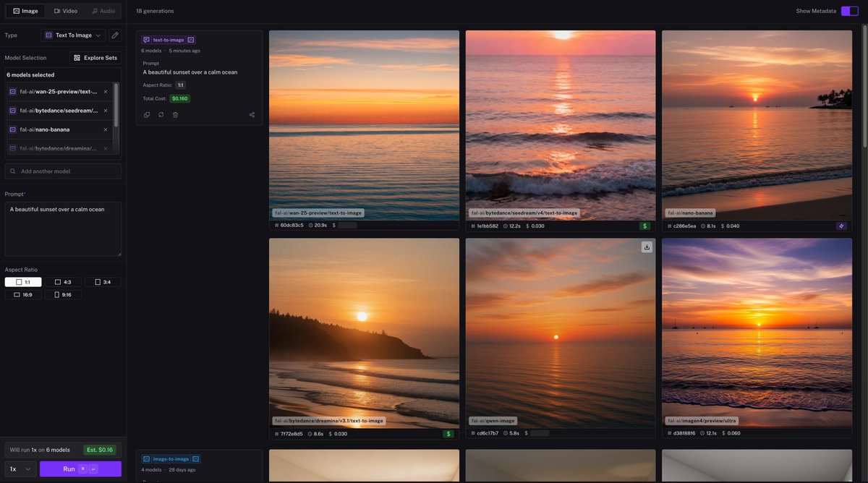868x483 pixels.
Task: Click the 18 generations header text
Action: pos(155,11)
